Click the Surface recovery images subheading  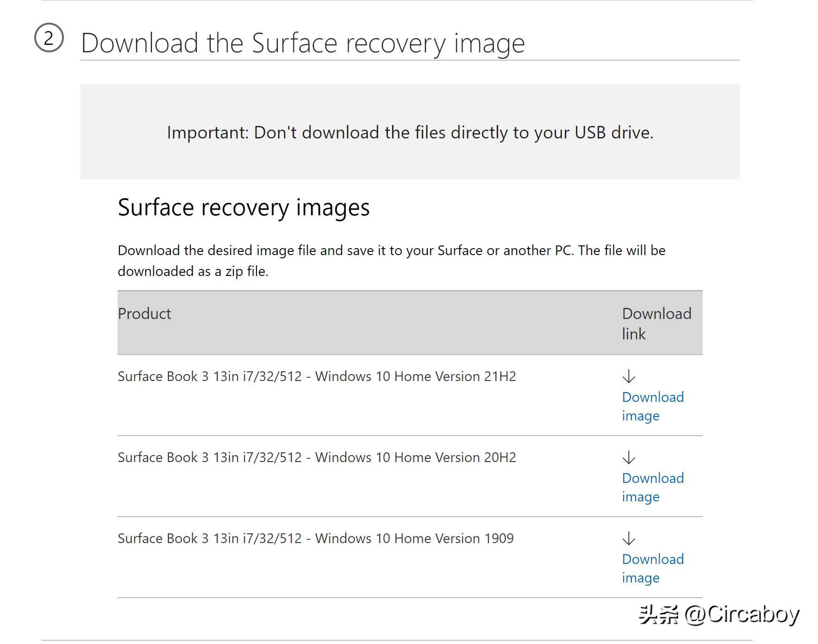(x=244, y=208)
